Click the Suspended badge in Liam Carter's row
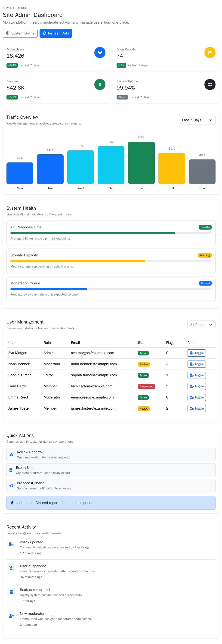Image resolution: width=222 pixels, height=644 pixels. 146,386
